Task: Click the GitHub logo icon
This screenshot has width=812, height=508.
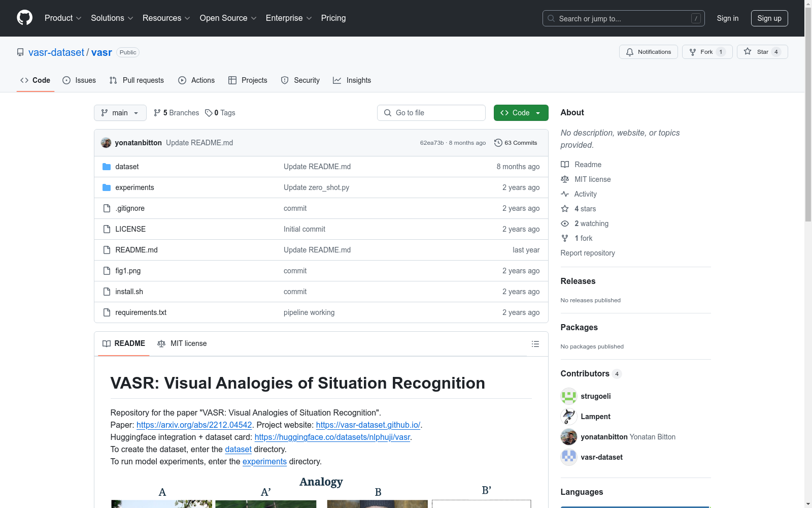Action: (x=24, y=18)
